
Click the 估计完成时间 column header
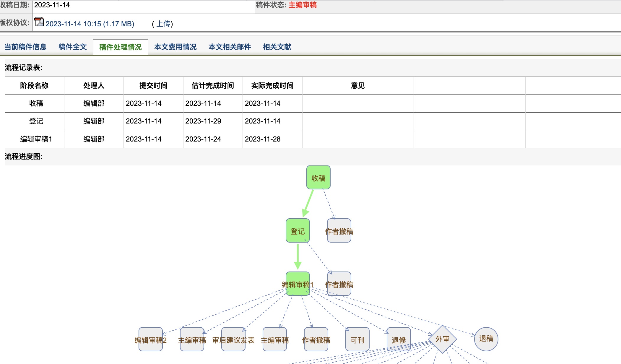pos(213,86)
